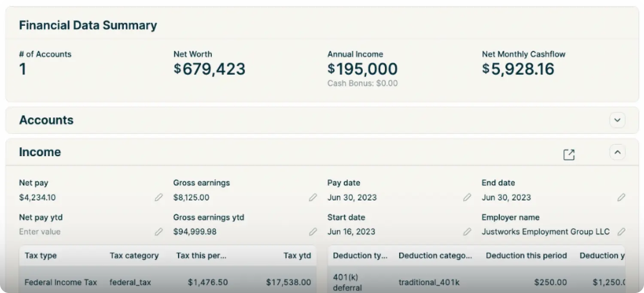
Task: Click the Tax category column header
Action: point(134,256)
